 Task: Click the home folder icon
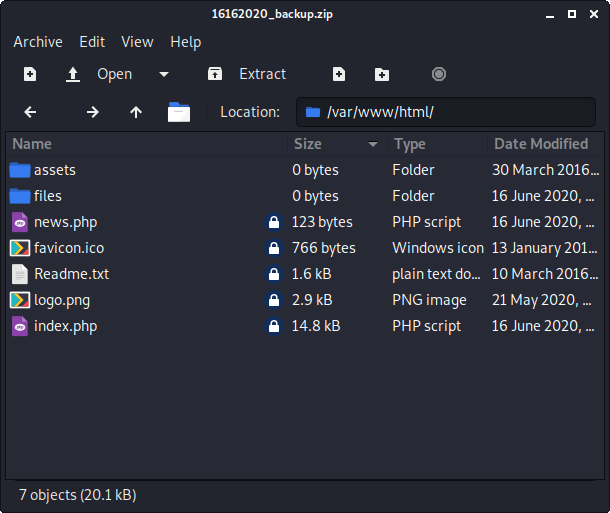pos(179,112)
